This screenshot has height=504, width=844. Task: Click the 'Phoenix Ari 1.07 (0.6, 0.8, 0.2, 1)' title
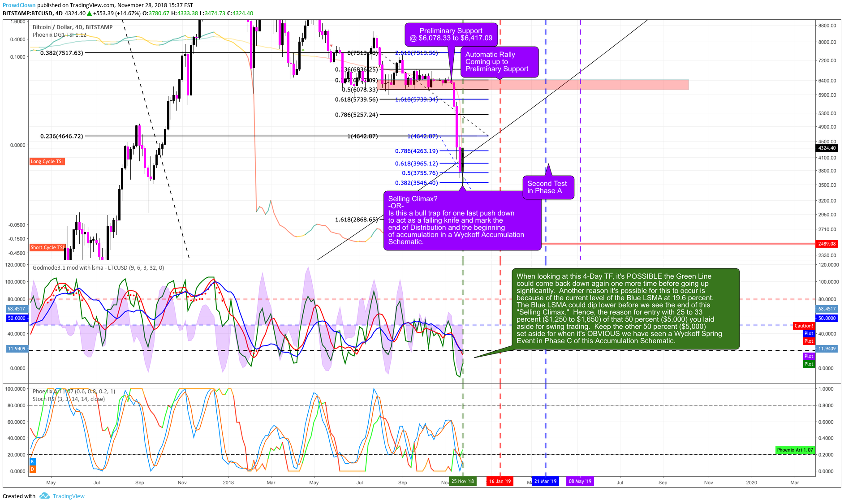coord(74,391)
